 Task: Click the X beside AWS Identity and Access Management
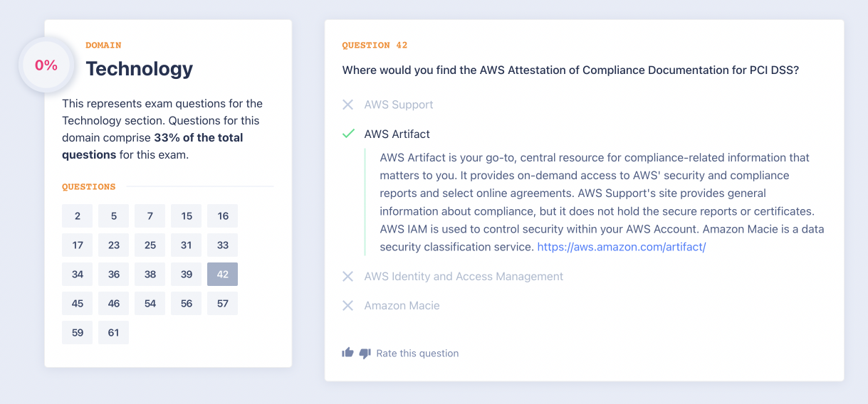pos(347,276)
